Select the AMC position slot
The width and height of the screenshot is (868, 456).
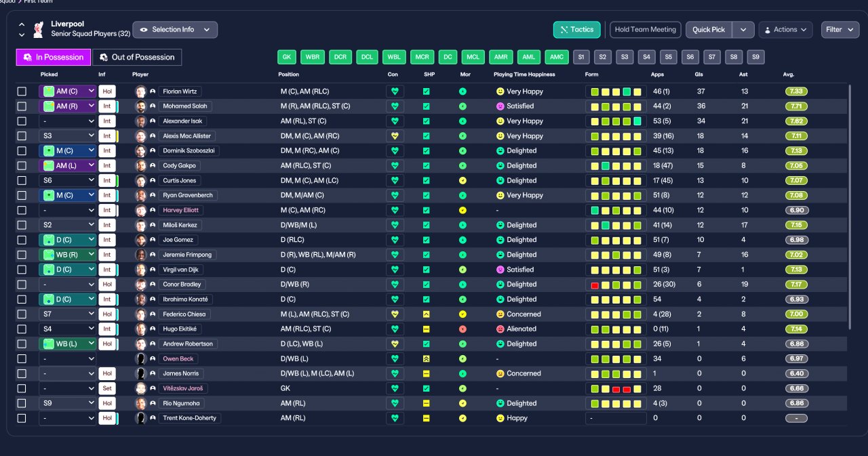tap(556, 58)
